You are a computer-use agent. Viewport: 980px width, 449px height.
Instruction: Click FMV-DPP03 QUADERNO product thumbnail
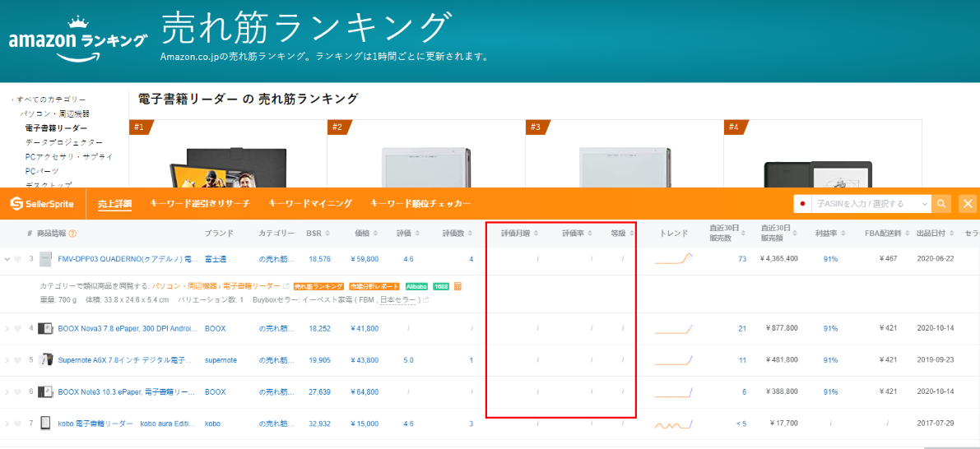pos(44,258)
